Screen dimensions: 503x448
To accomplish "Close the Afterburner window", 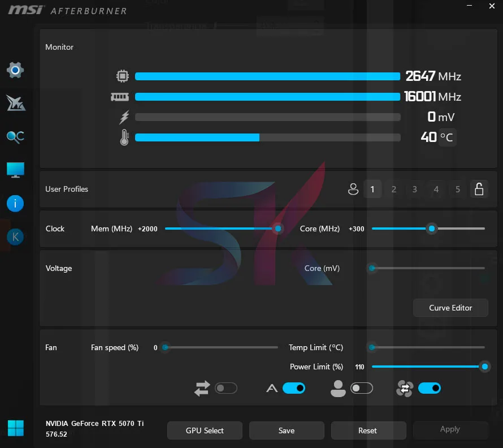I will click(492, 6).
